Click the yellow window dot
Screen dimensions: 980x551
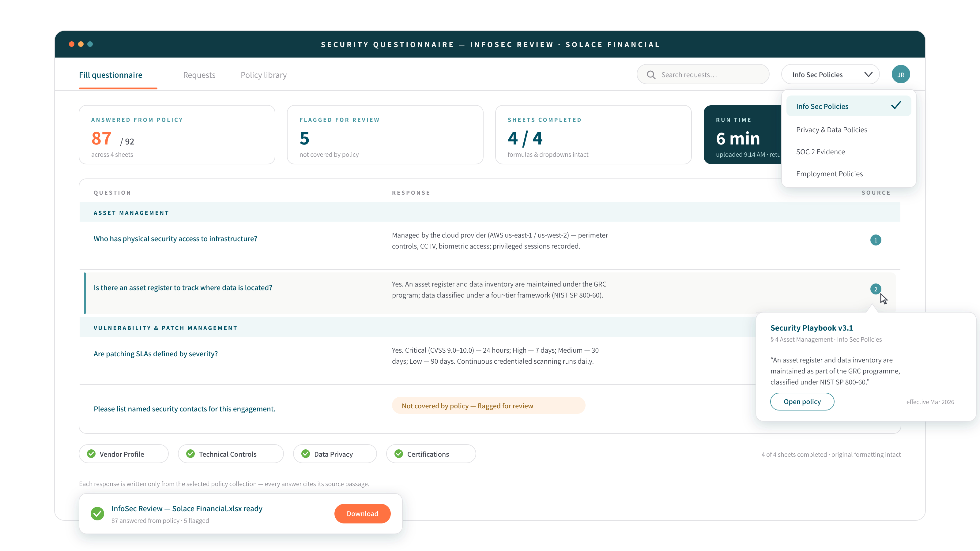tap(81, 44)
